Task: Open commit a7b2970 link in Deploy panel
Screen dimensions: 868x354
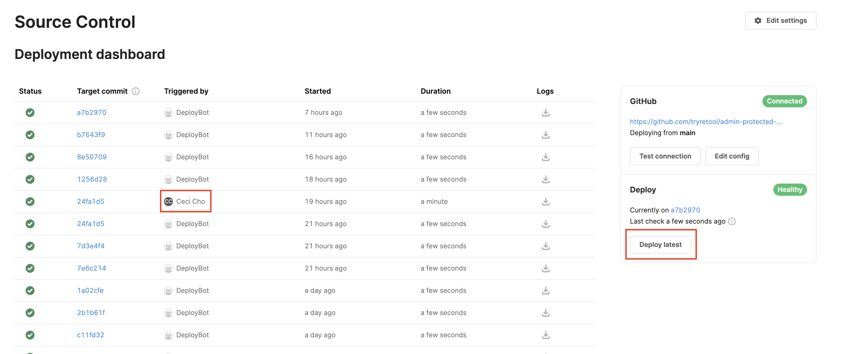Action: pyautogui.click(x=685, y=210)
